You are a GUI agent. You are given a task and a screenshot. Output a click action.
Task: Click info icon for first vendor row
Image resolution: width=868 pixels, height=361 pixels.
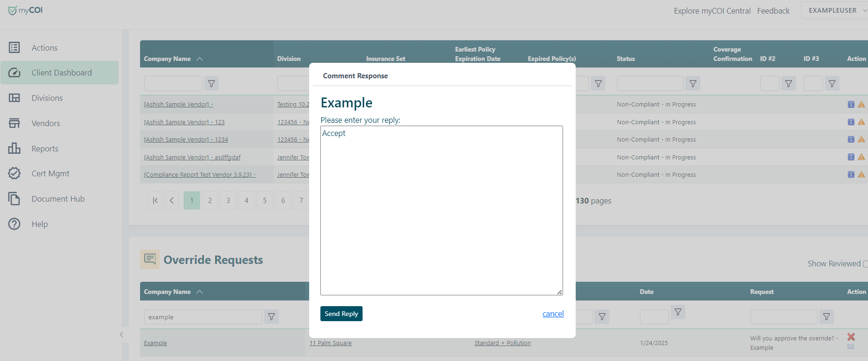coord(851,105)
